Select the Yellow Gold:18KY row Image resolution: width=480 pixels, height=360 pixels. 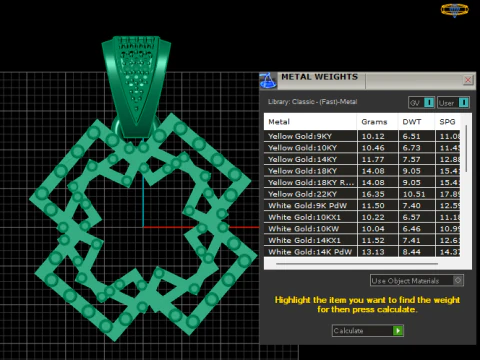point(362,171)
